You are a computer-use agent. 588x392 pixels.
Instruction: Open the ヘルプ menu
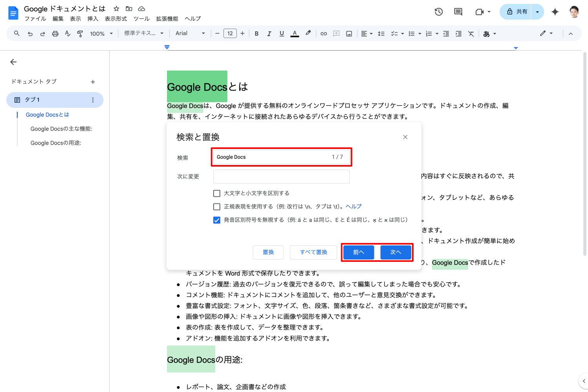coord(192,19)
